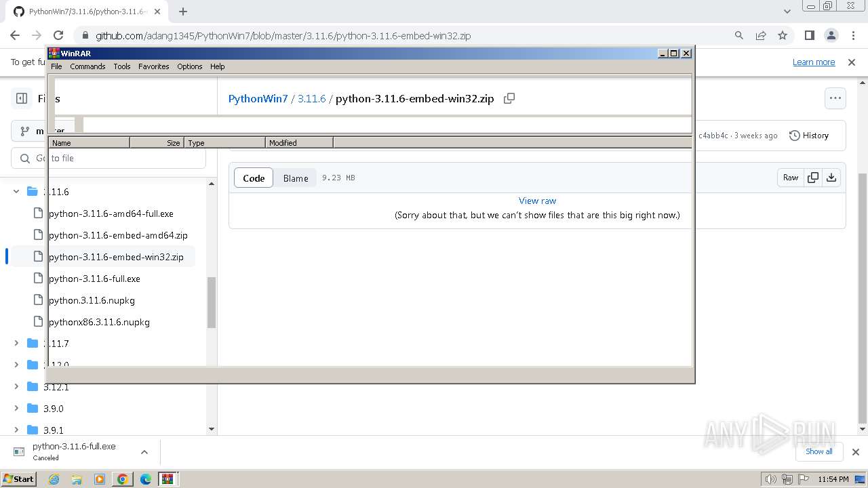Open the WinRAR Options menu
Screen dimensions: 868x488
190,66
